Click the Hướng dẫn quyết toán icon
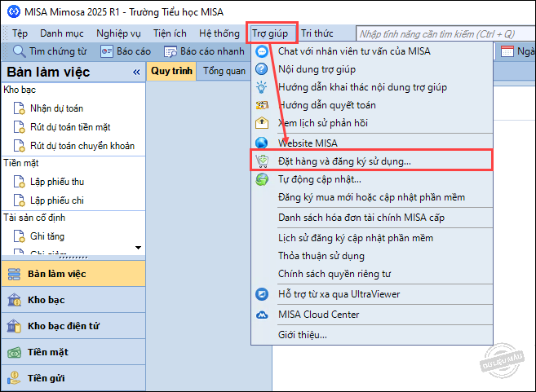 (262, 105)
